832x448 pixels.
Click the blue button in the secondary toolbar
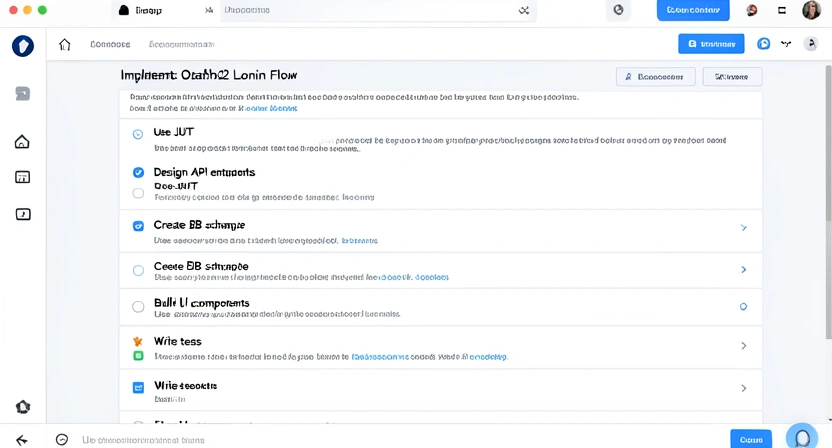coord(711,44)
